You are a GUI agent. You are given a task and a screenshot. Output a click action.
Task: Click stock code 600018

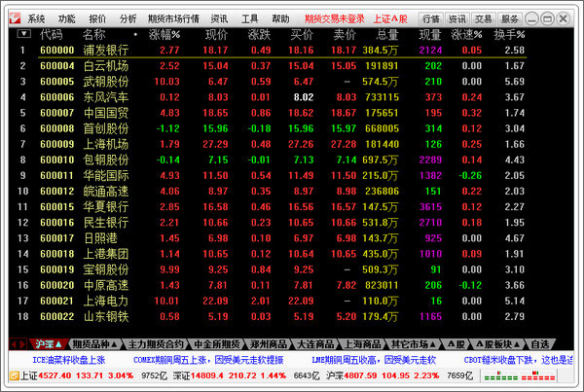57,254
